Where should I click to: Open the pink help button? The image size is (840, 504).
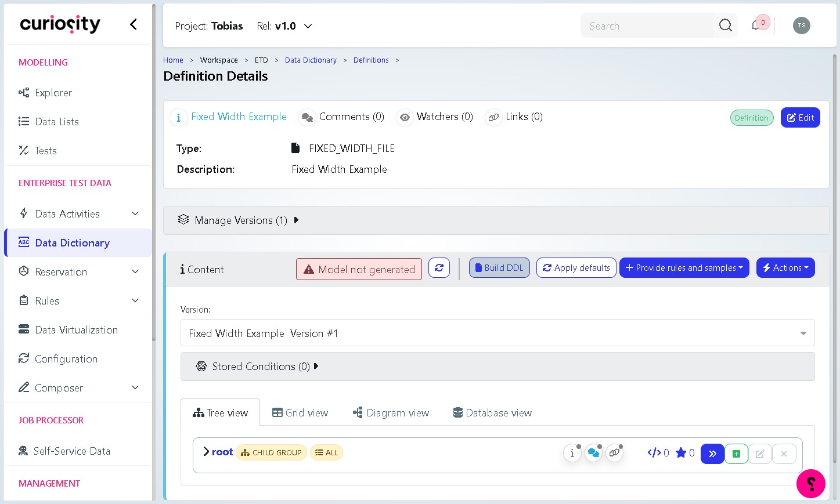[810, 484]
